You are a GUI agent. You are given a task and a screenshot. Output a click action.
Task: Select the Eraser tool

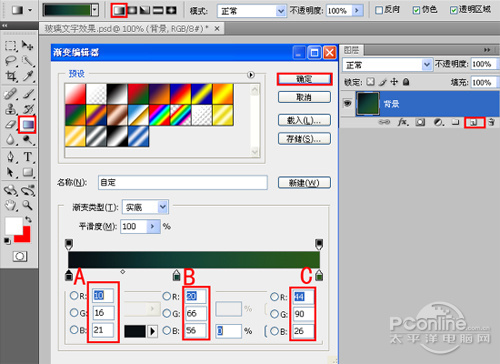pos(10,124)
